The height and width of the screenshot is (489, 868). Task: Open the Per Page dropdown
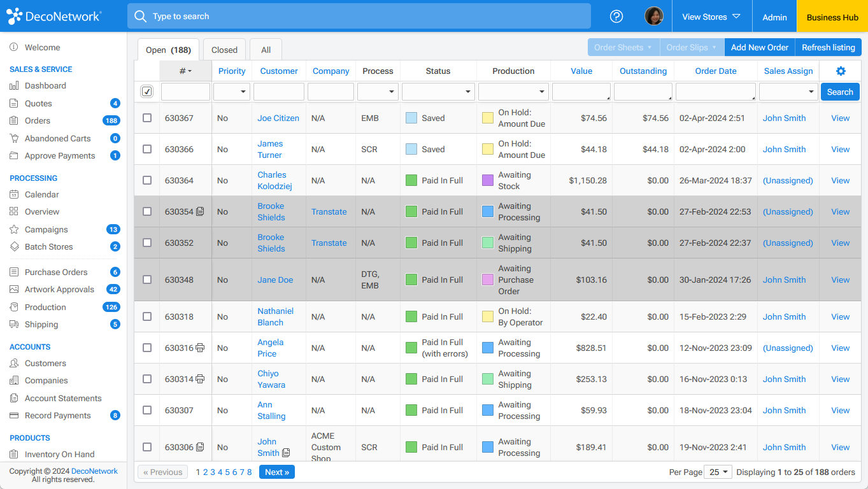(x=718, y=472)
